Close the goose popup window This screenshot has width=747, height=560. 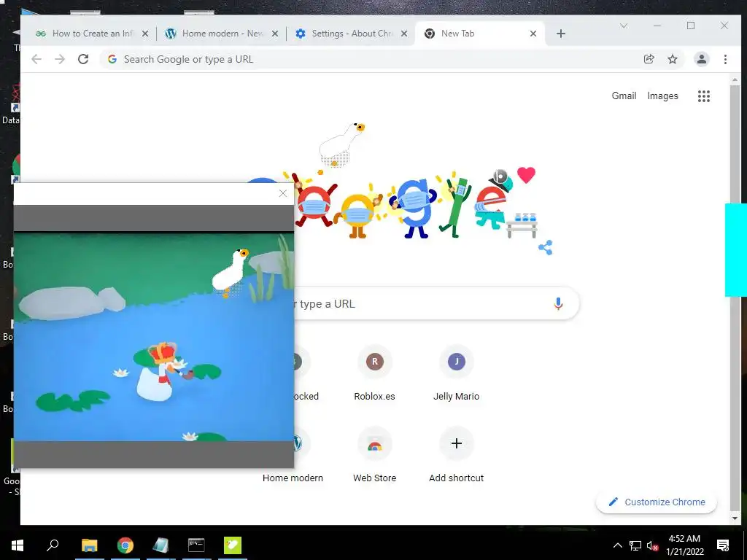click(x=283, y=193)
